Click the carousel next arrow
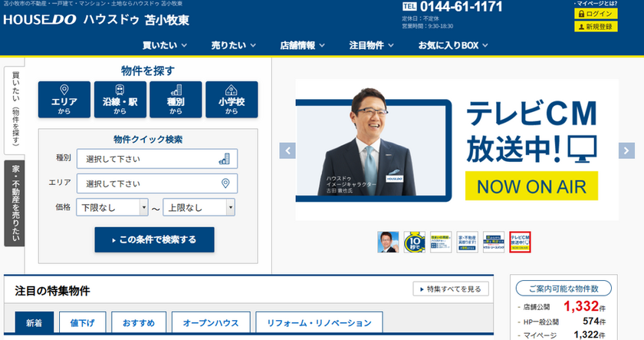644x340 pixels. pos(626,150)
